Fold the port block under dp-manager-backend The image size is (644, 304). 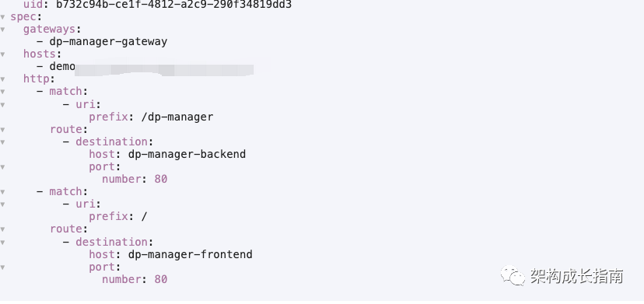[x=2, y=167]
